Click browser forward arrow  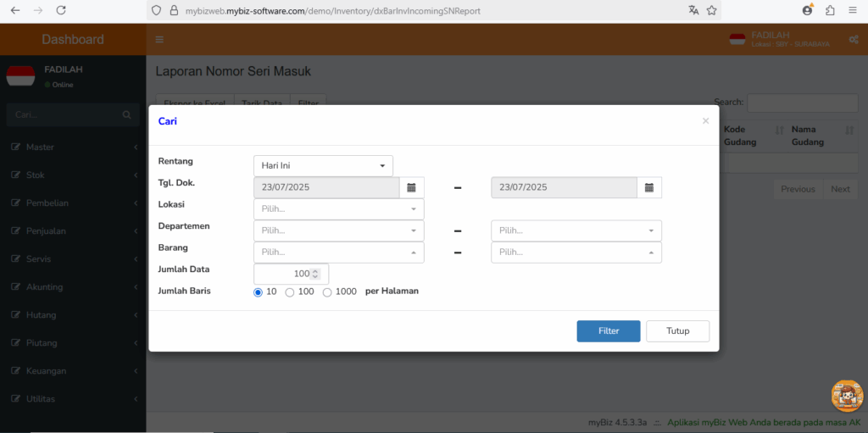(38, 10)
